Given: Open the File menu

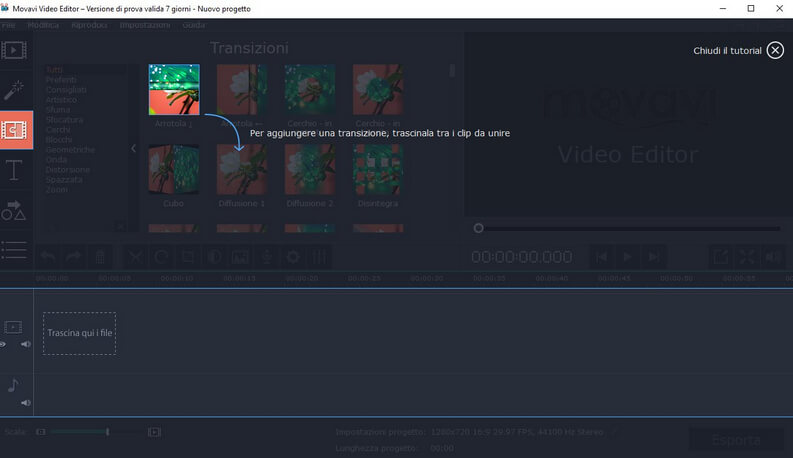Looking at the screenshot, I should click(x=8, y=25).
